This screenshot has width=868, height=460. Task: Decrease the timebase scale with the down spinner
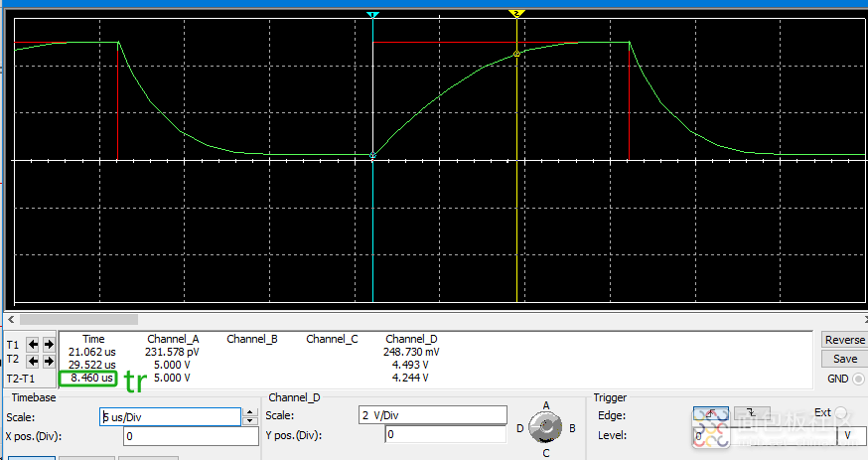(250, 420)
